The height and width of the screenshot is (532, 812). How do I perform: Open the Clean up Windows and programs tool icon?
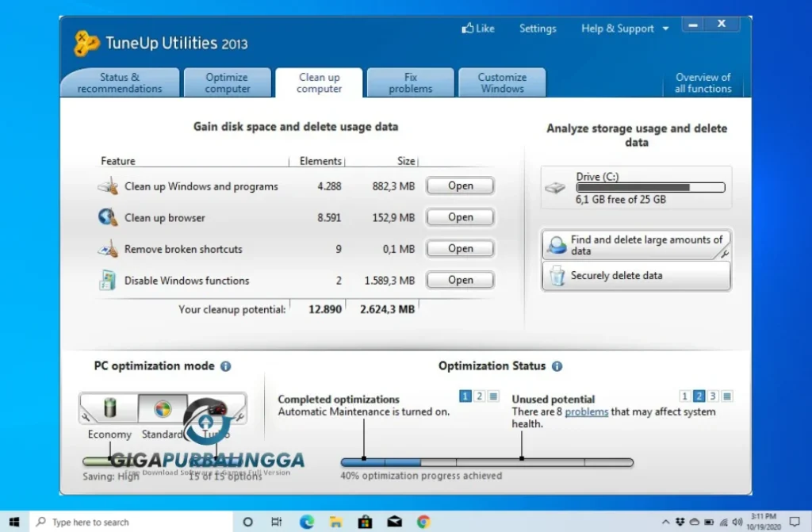[109, 185]
